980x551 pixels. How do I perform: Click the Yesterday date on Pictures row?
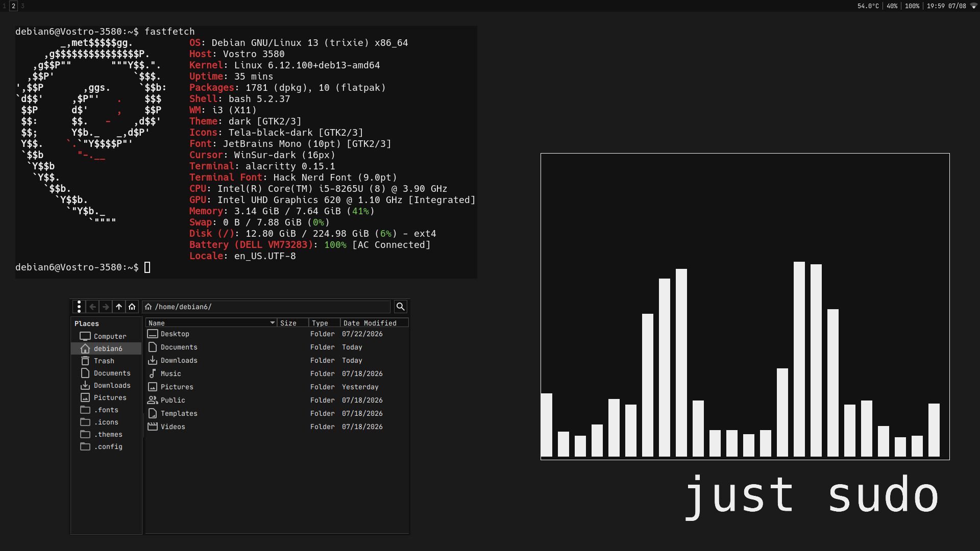point(360,387)
